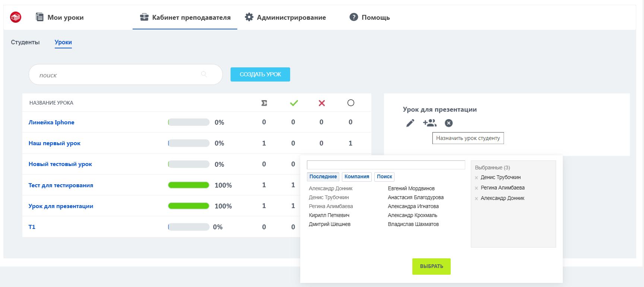Remove Регина Алимбаева from selected list
Viewport: 644px width, 287px height.
pos(476,188)
